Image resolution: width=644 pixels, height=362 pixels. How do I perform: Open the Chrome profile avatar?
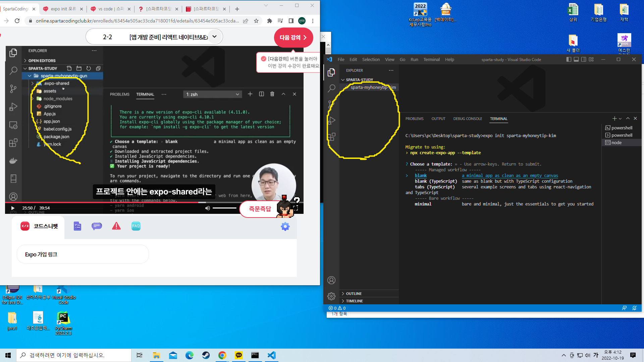302,21
